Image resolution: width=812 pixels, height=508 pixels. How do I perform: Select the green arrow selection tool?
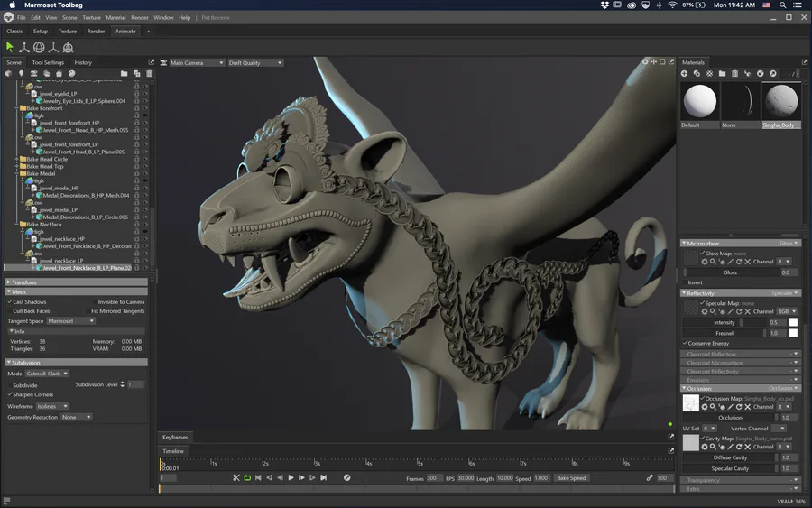pos(10,47)
